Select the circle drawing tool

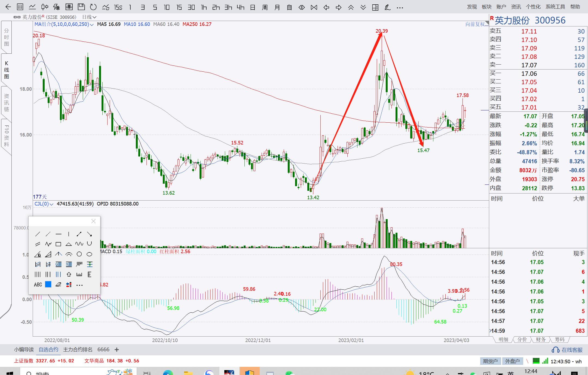(79, 254)
